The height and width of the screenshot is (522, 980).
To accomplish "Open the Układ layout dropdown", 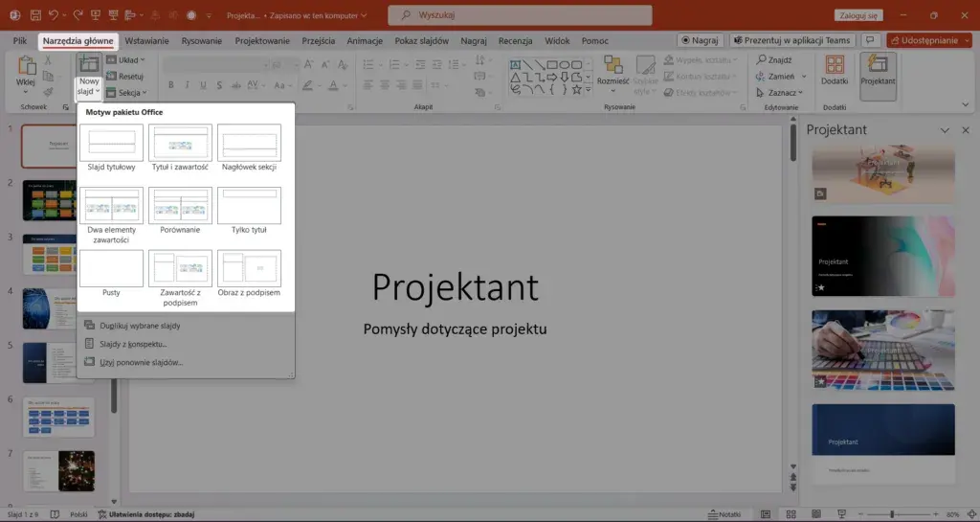I will point(125,60).
